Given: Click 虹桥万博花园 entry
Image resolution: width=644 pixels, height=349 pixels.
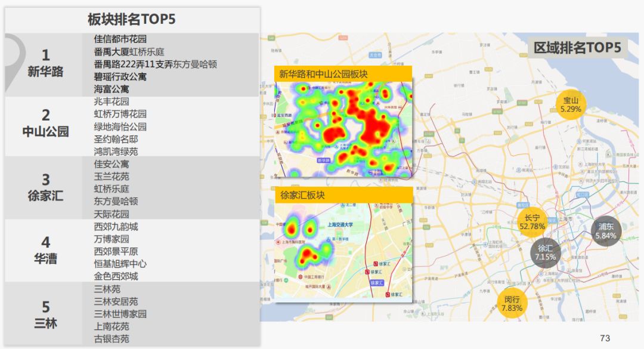Looking at the screenshot, I should click(120, 114).
